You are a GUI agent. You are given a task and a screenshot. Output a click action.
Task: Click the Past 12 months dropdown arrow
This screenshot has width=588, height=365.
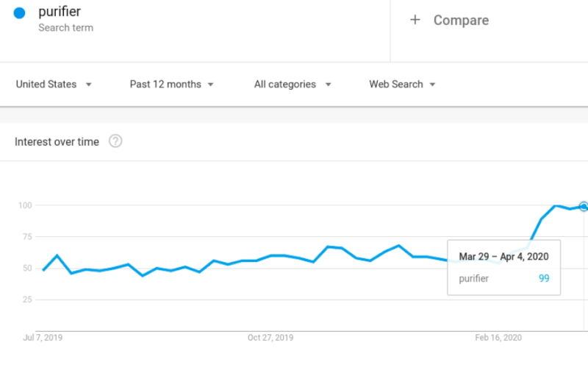211,85
